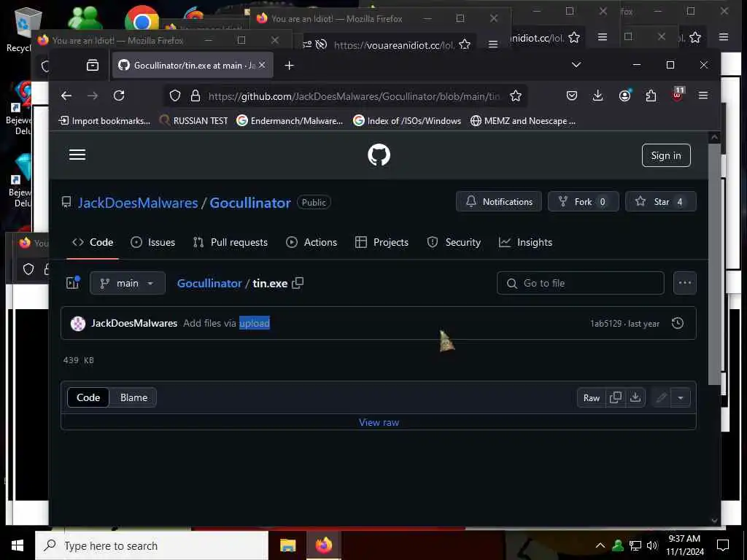View commit history clock icon
This screenshot has width=747, height=560.
(x=678, y=323)
